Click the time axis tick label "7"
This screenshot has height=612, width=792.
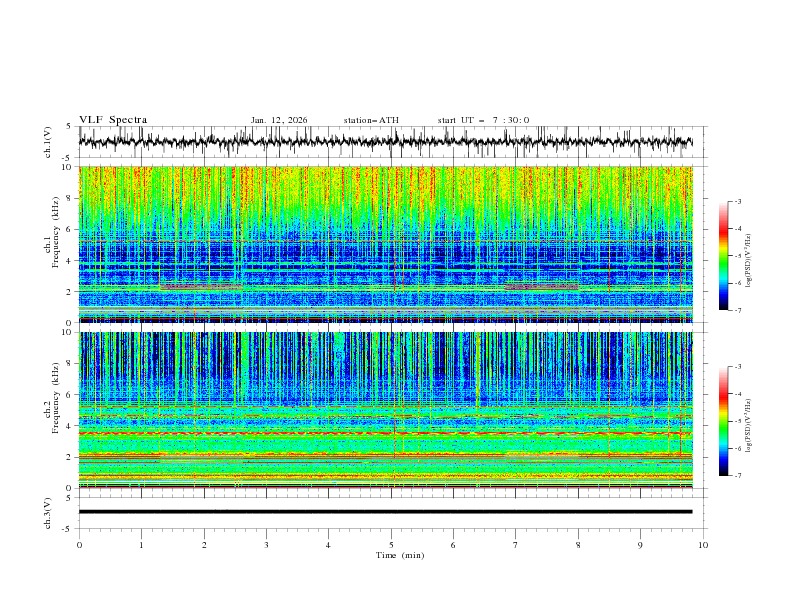point(516,545)
